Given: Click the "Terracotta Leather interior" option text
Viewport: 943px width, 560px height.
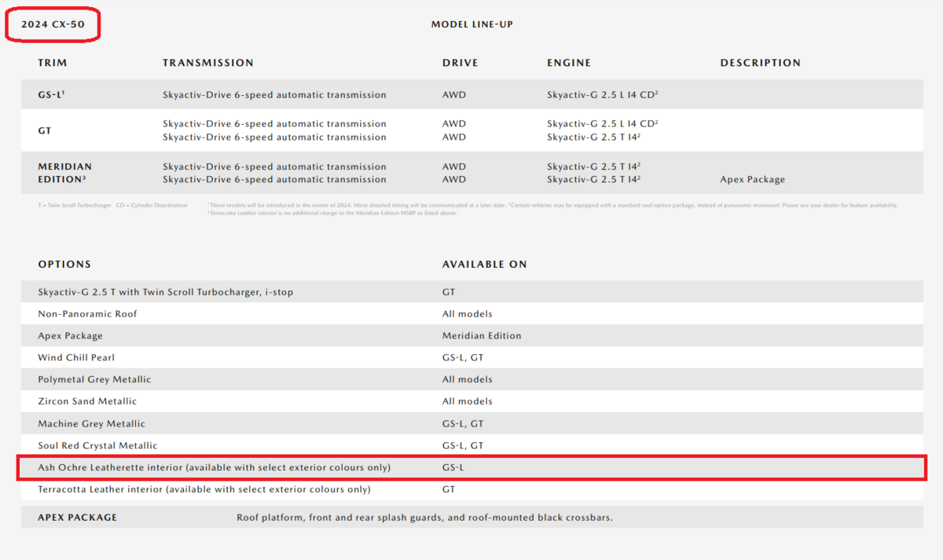Looking at the screenshot, I should [204, 489].
